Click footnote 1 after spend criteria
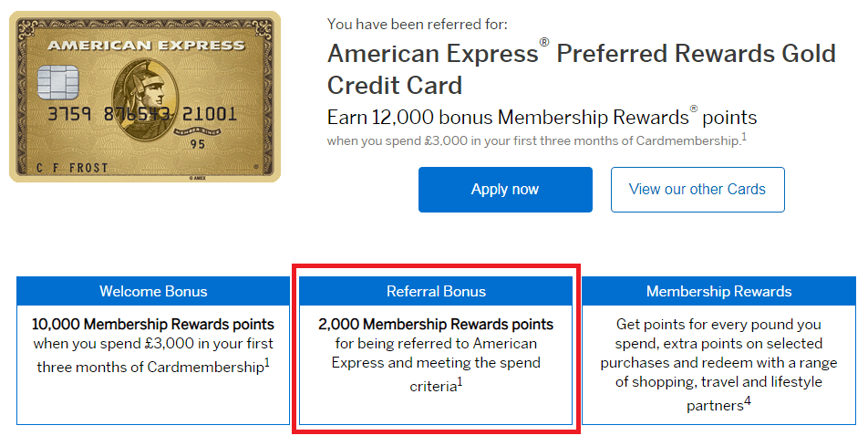The height and width of the screenshot is (446, 868). click(460, 381)
